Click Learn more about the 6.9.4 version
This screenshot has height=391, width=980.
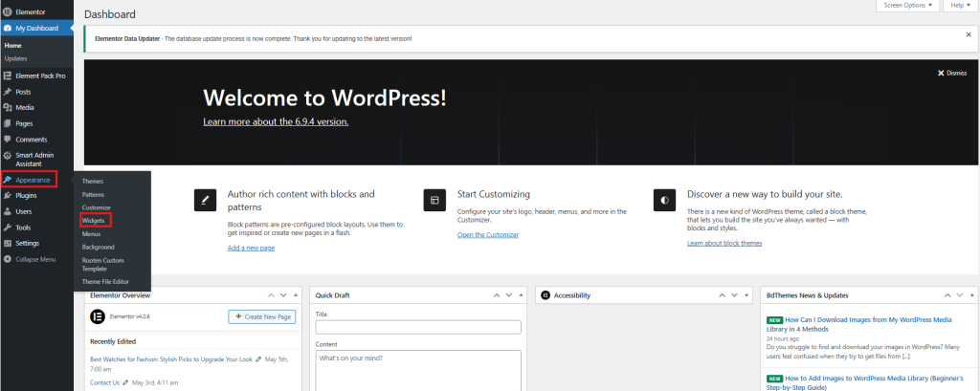click(276, 121)
